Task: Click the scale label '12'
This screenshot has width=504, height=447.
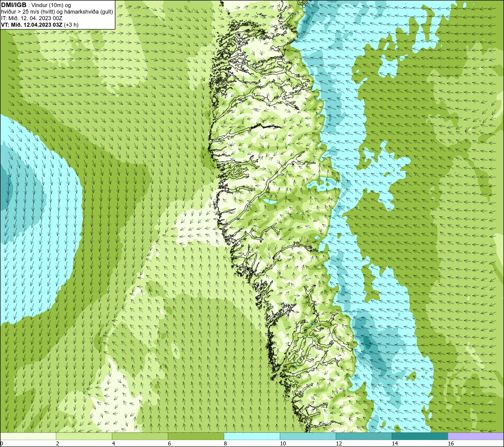Action: [x=339, y=444]
